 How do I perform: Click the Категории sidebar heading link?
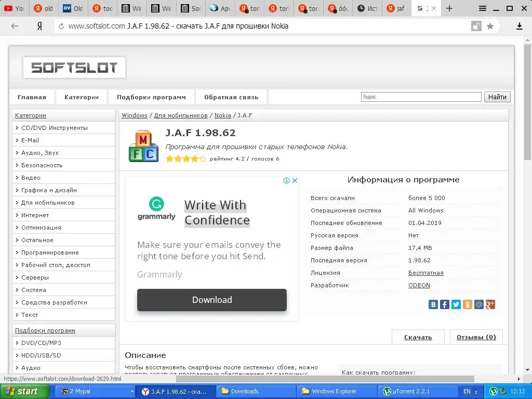(31, 115)
